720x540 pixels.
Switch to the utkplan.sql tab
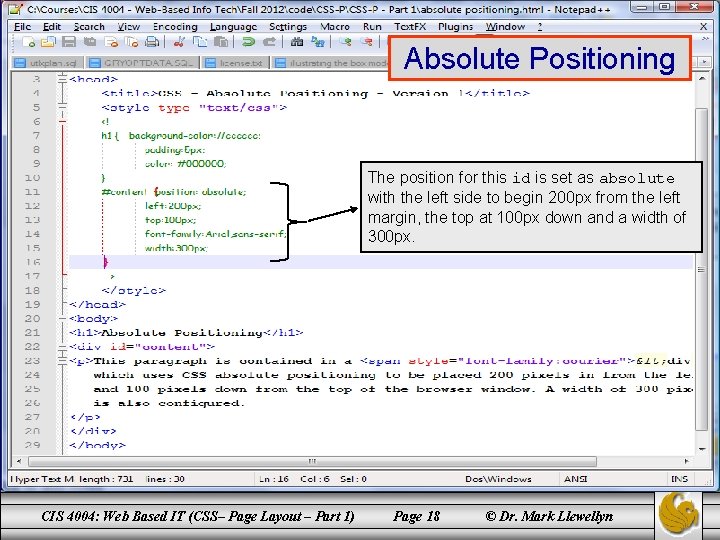pyautogui.click(x=46, y=63)
